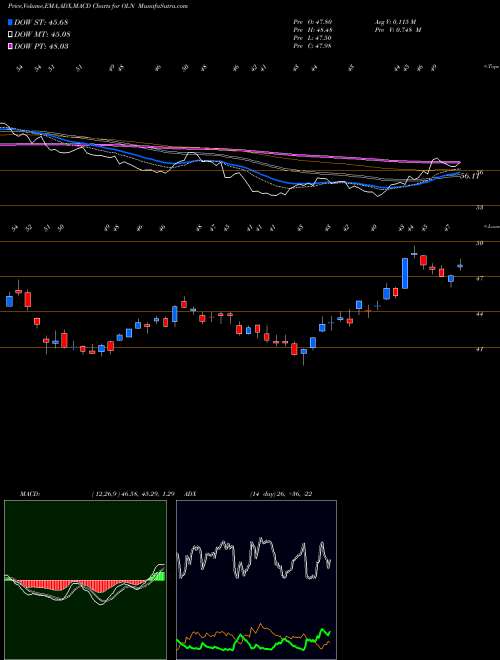The width and height of the screenshot is (500, 660).
Task: Click the 44 axis label on candlestick chart
Action: point(479,314)
